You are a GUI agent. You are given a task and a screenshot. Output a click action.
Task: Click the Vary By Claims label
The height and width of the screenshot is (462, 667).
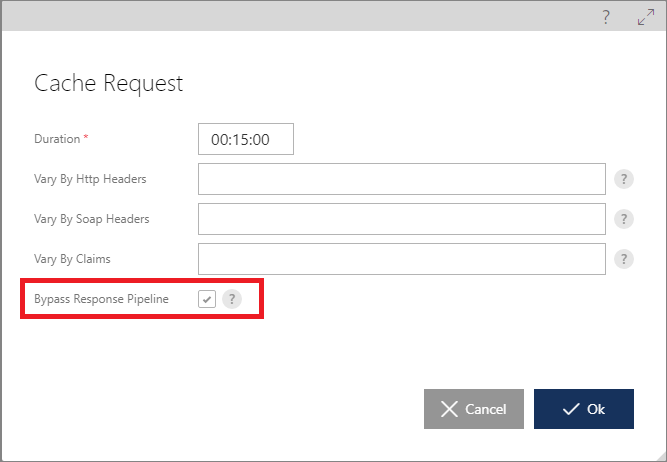click(72, 259)
